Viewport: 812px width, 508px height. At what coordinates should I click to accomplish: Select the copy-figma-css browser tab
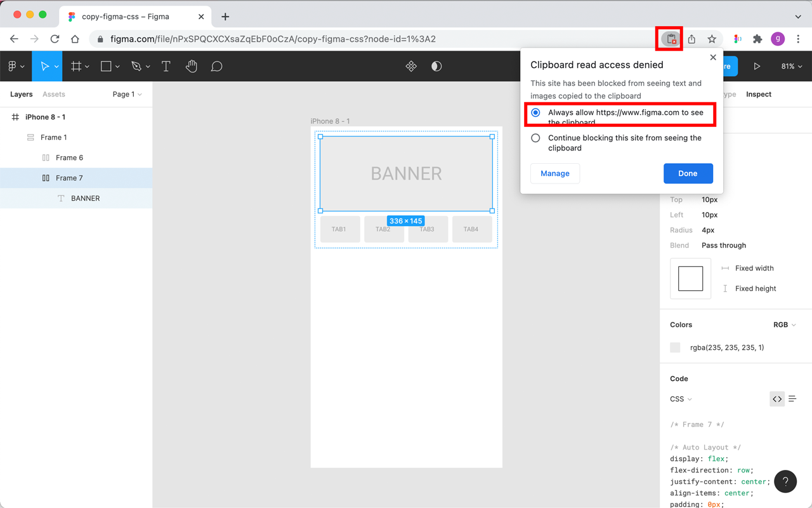coord(136,17)
